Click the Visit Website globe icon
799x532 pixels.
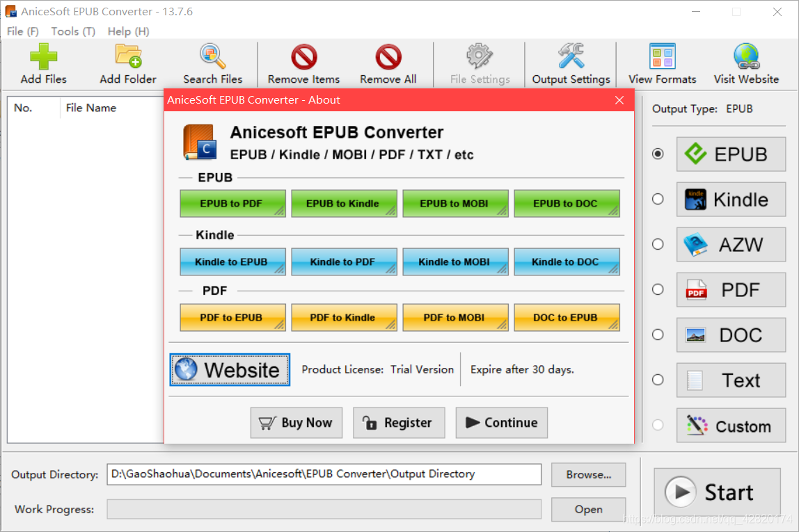pyautogui.click(x=746, y=56)
